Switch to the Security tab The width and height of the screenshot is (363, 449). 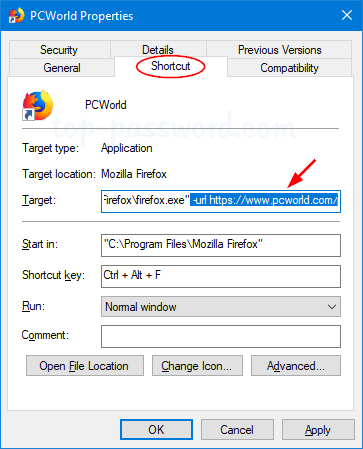pos(60,50)
